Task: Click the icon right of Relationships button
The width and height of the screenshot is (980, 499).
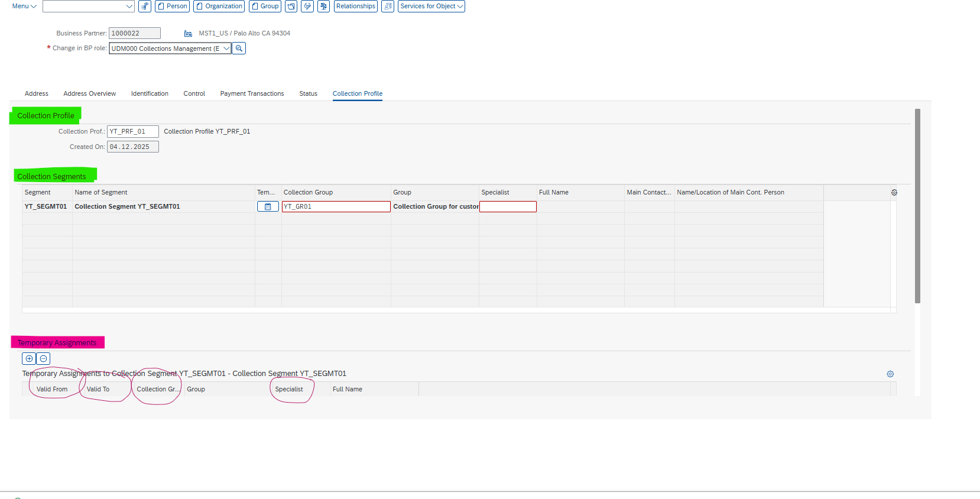Action: pyautogui.click(x=388, y=7)
